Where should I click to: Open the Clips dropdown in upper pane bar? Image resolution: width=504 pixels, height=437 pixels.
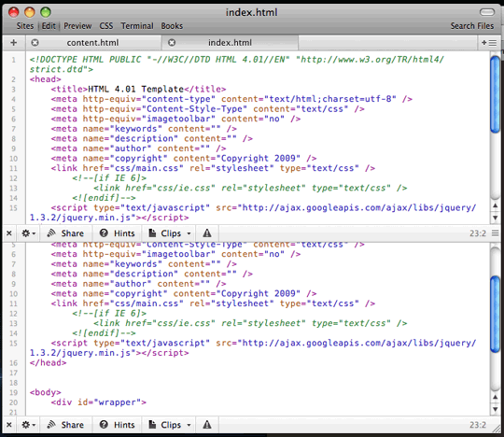tap(170, 233)
